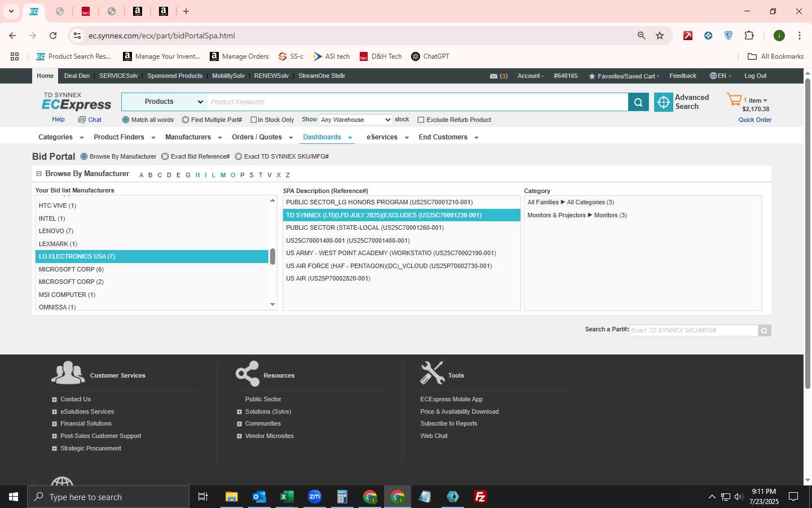Click the Chat speech bubble icon
This screenshot has height=508, width=812.
(x=82, y=120)
